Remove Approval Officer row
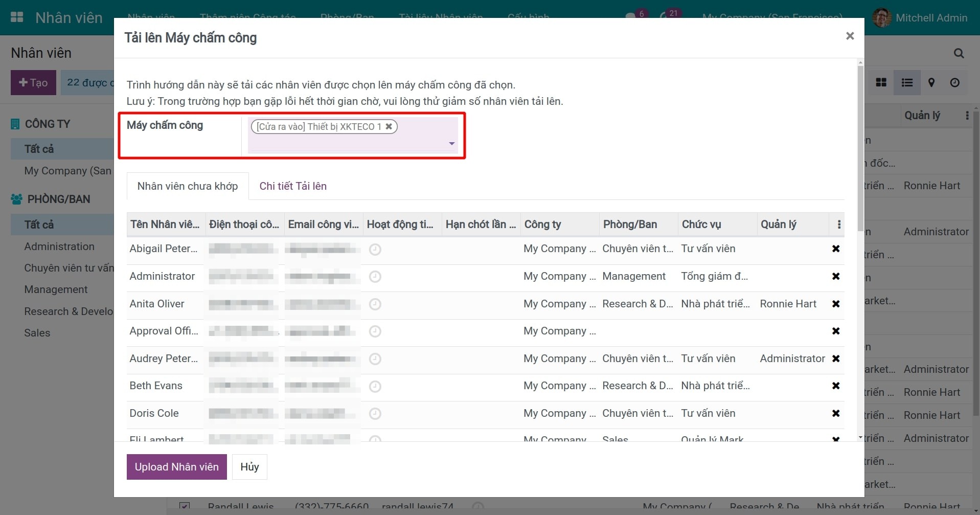 (x=836, y=331)
